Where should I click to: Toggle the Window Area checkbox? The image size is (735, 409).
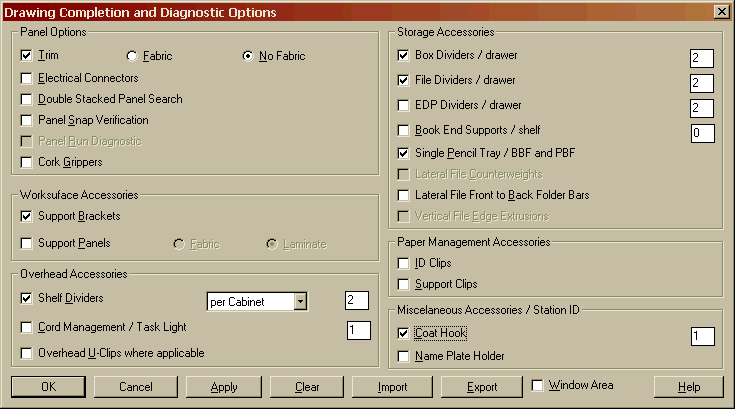[x=537, y=386]
